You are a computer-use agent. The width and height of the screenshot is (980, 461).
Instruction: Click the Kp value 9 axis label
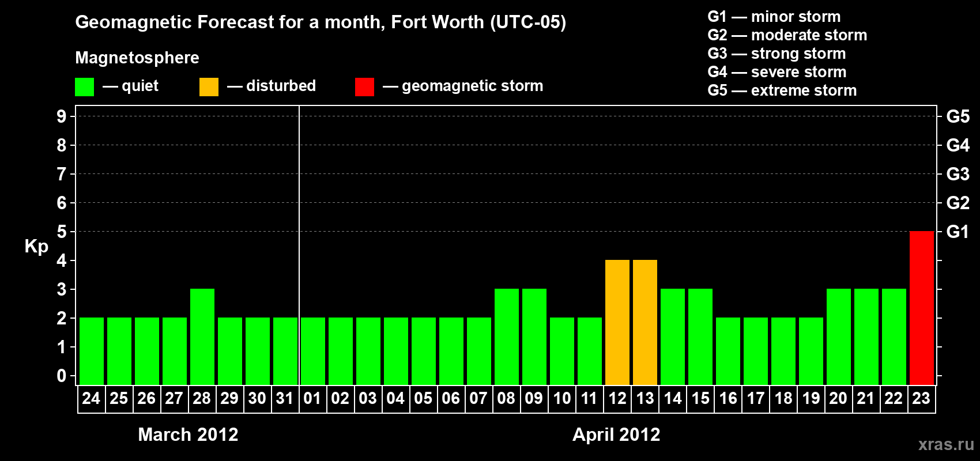tap(62, 116)
